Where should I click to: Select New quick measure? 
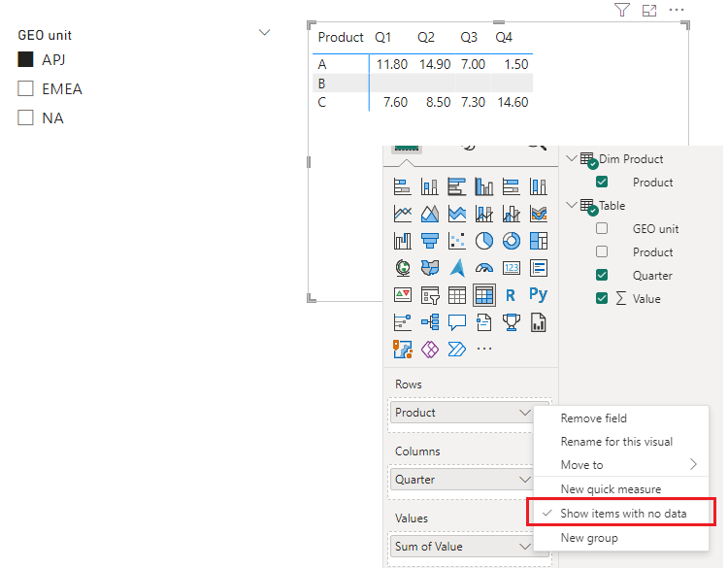[611, 489]
